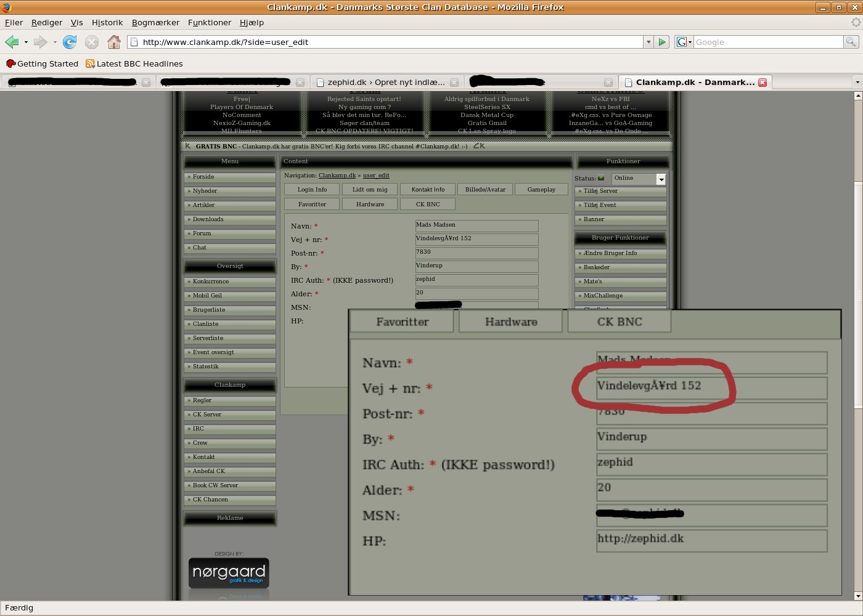Click the Gameplay button

(x=541, y=190)
